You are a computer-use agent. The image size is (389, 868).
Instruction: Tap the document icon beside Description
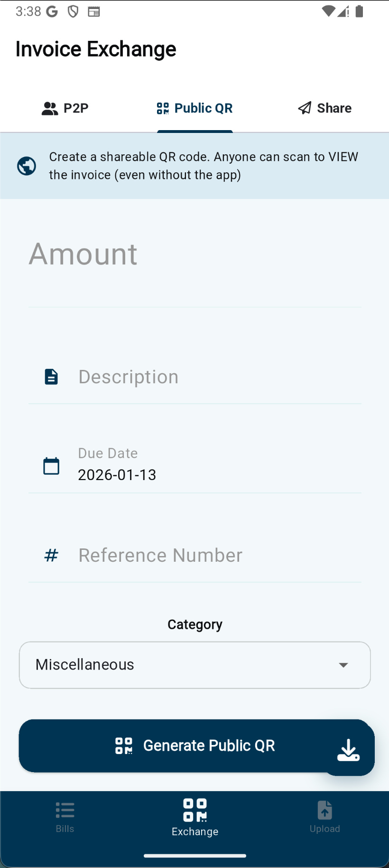coord(51,377)
